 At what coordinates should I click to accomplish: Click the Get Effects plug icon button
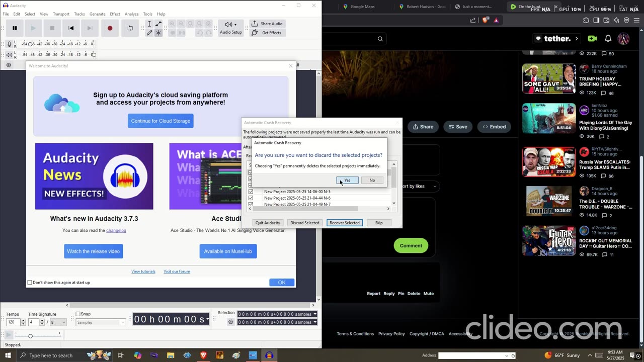coord(267,33)
